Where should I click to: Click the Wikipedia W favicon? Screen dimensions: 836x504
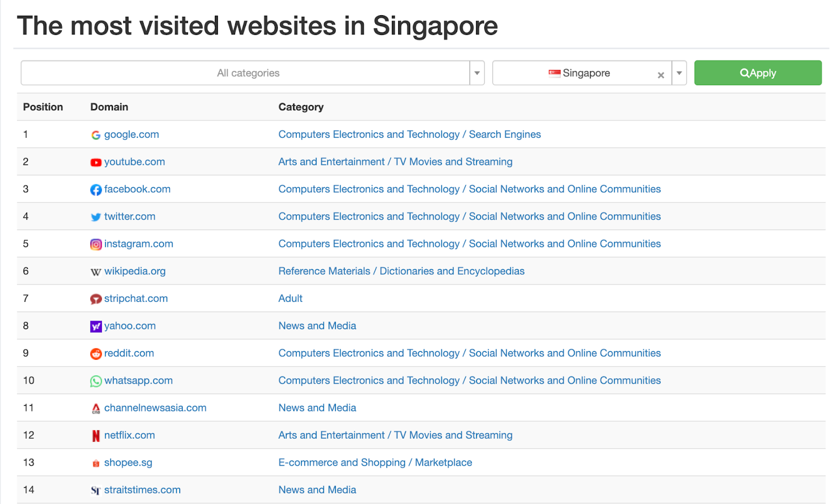96,272
